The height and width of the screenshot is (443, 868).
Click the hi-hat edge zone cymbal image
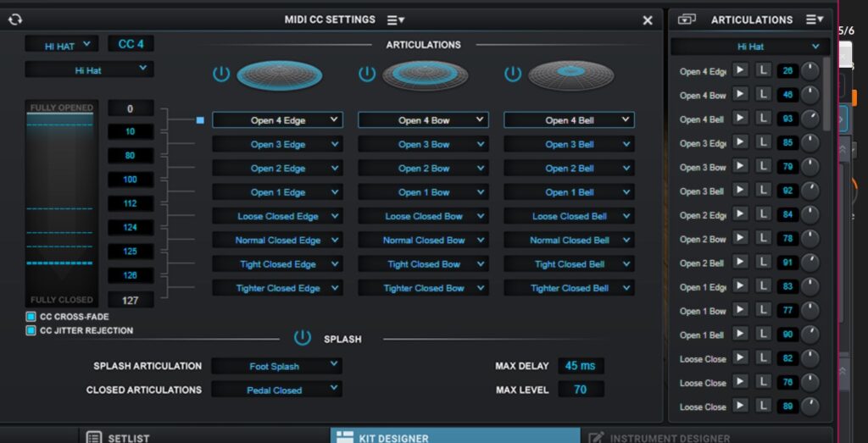[x=279, y=75]
